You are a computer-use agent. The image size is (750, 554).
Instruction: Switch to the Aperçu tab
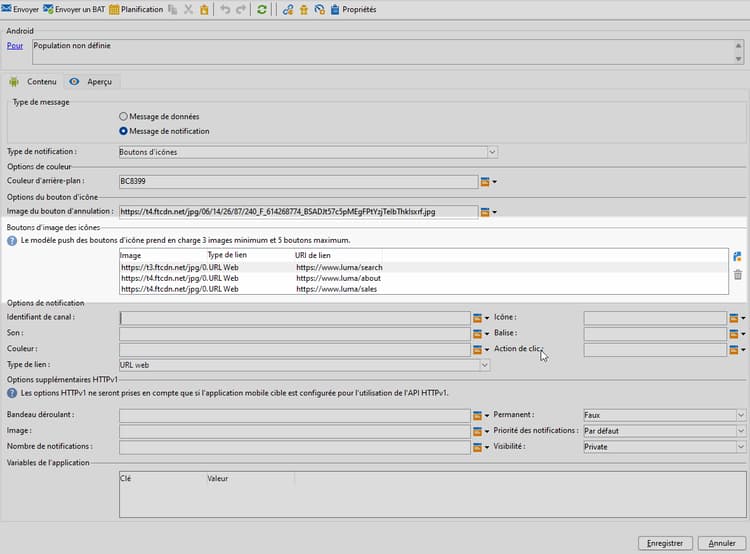click(x=91, y=82)
